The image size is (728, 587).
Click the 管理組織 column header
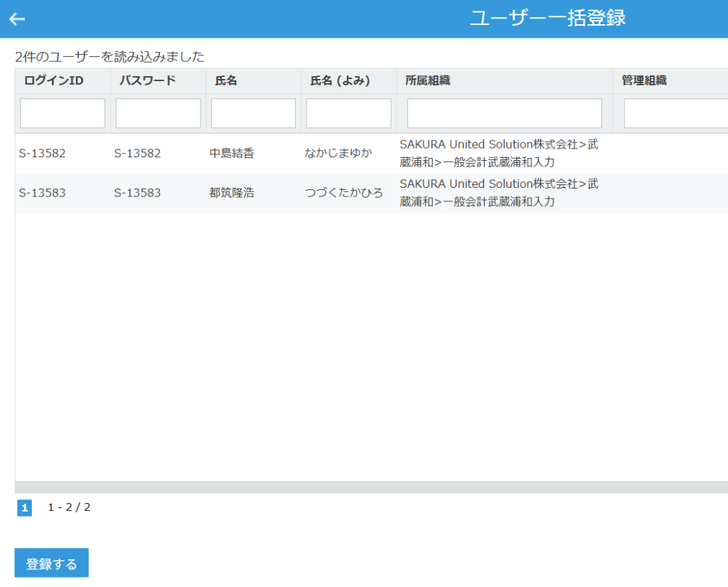coord(644,81)
